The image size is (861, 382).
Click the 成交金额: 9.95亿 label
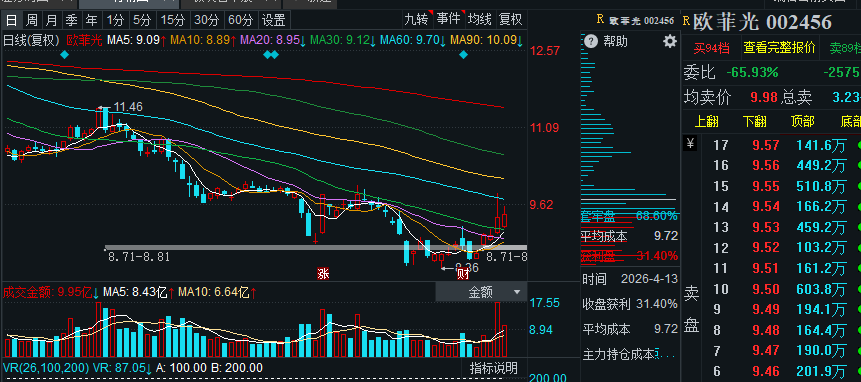coord(52,292)
